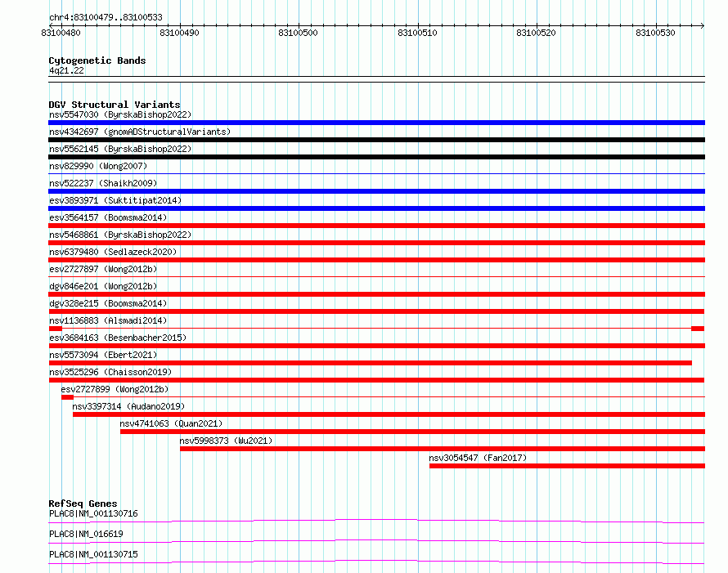The height and width of the screenshot is (573, 728).
Task: Click the 83100500 ruler coordinate
Action: 298,33
